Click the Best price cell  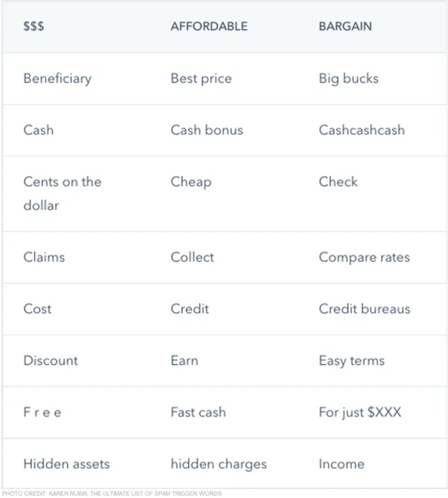coord(201,79)
